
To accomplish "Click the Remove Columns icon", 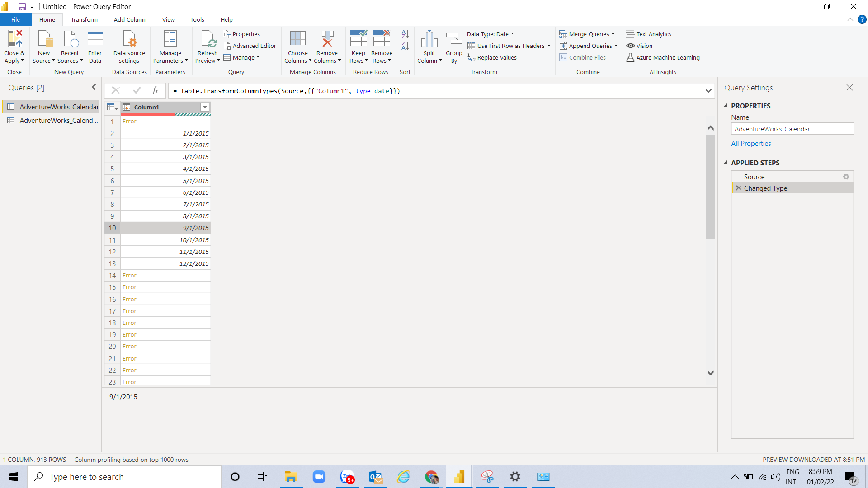I will pyautogui.click(x=327, y=39).
